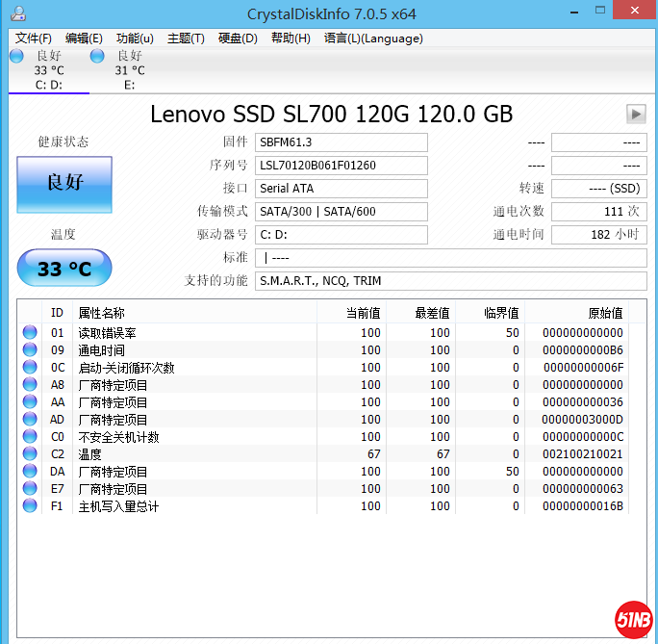Click the next disk arrow button
658x644 pixels.
[636, 114]
